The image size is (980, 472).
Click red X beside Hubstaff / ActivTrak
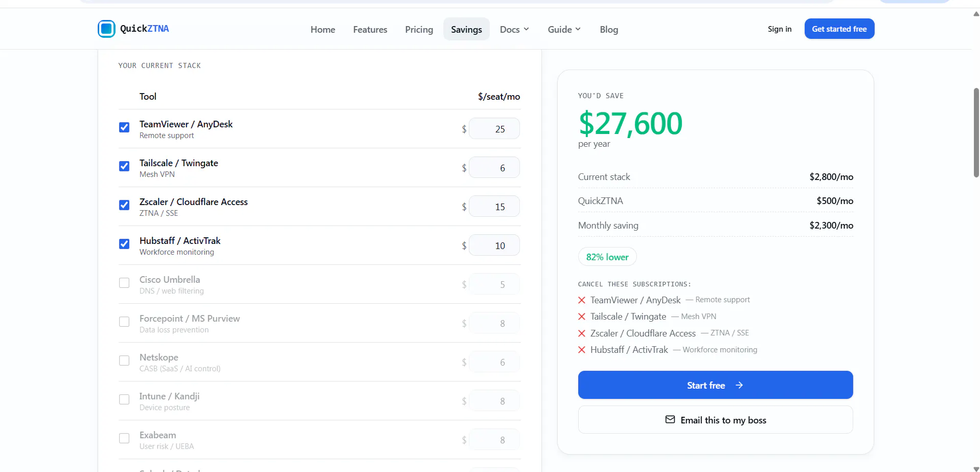[x=582, y=350]
